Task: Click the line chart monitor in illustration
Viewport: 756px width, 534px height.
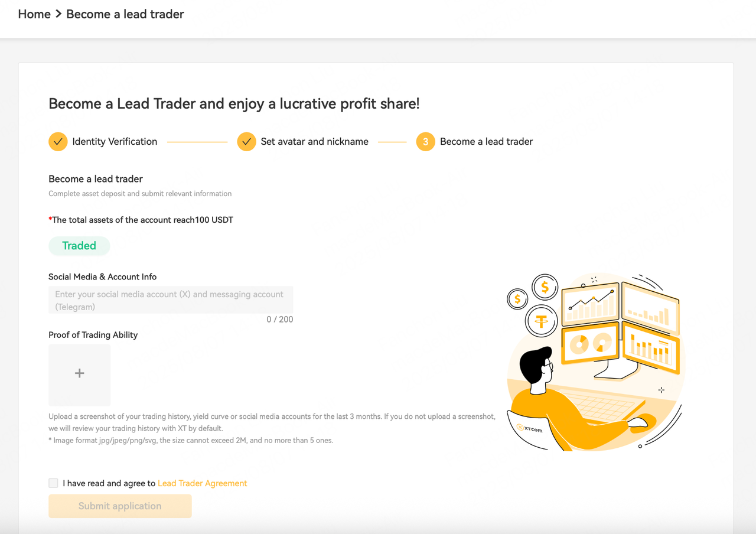Action: tap(591, 304)
